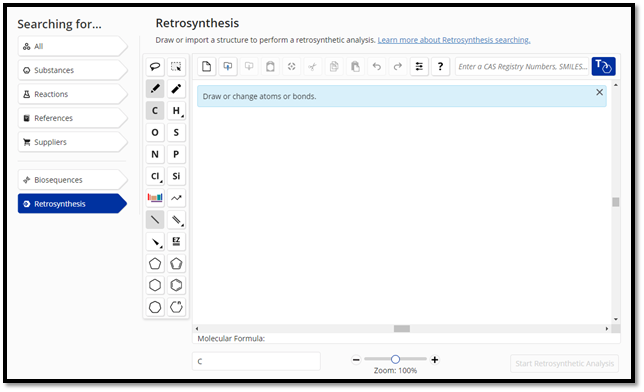Screen dimensions: 644x392
Task: Insert a cyclopentane ring
Action: [155, 263]
